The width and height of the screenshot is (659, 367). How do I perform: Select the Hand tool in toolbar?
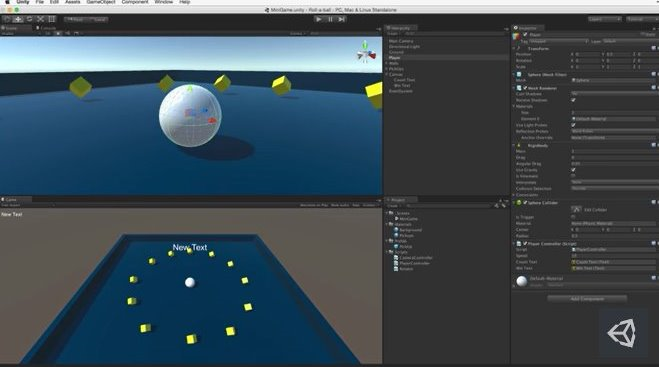click(x=7, y=19)
